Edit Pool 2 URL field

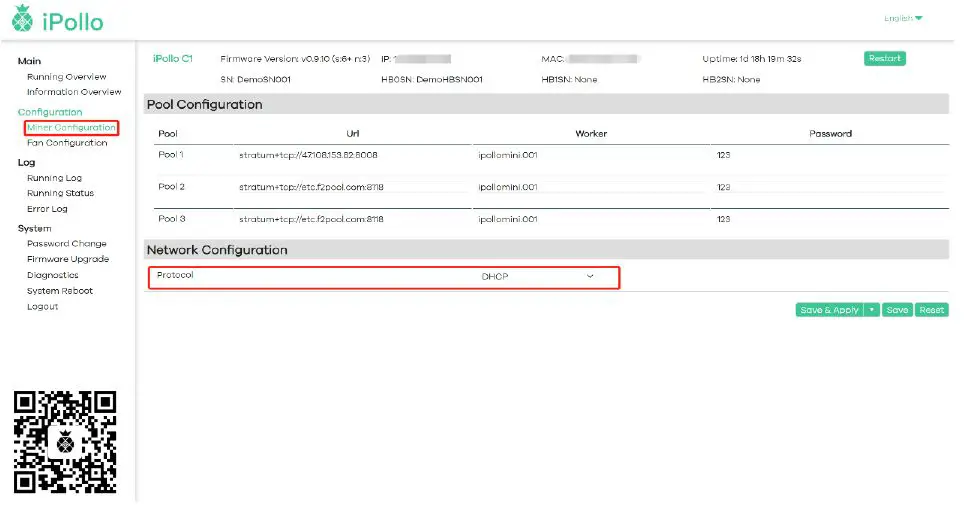tap(352, 187)
